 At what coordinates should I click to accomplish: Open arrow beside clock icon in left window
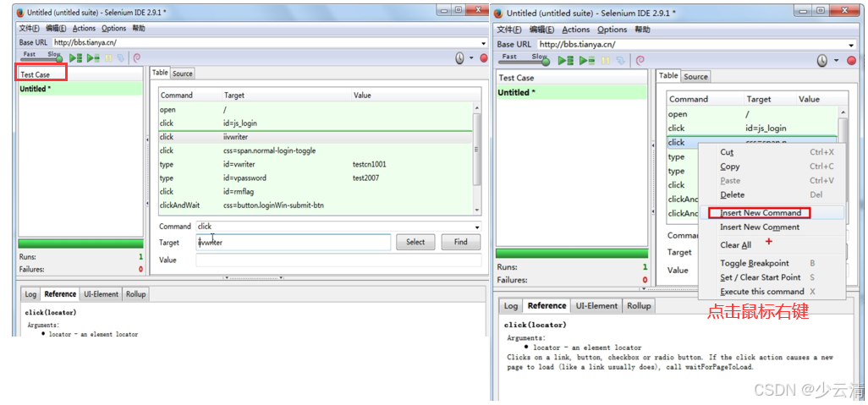[x=471, y=57]
